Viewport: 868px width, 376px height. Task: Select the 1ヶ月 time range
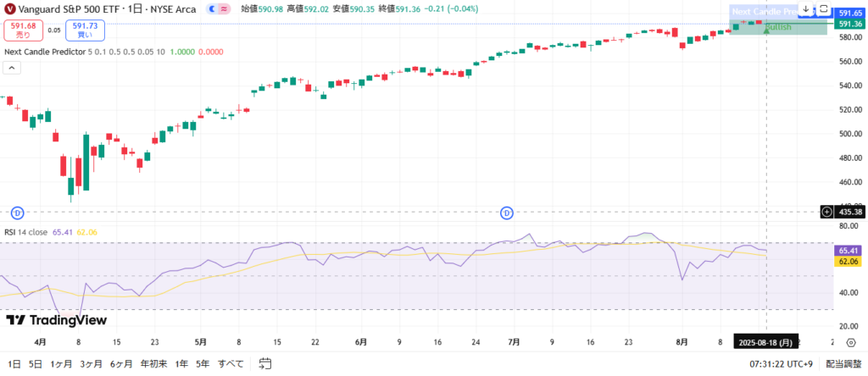(x=61, y=364)
